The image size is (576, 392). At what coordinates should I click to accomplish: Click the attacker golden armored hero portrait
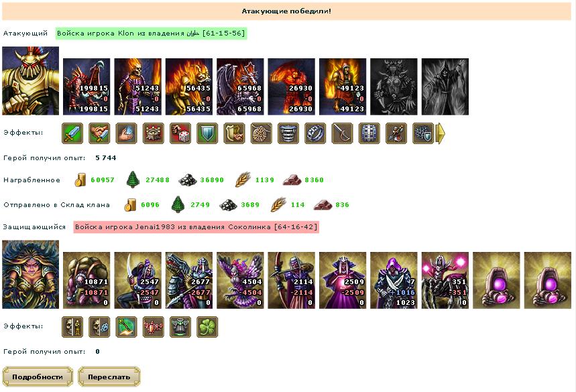coord(30,81)
